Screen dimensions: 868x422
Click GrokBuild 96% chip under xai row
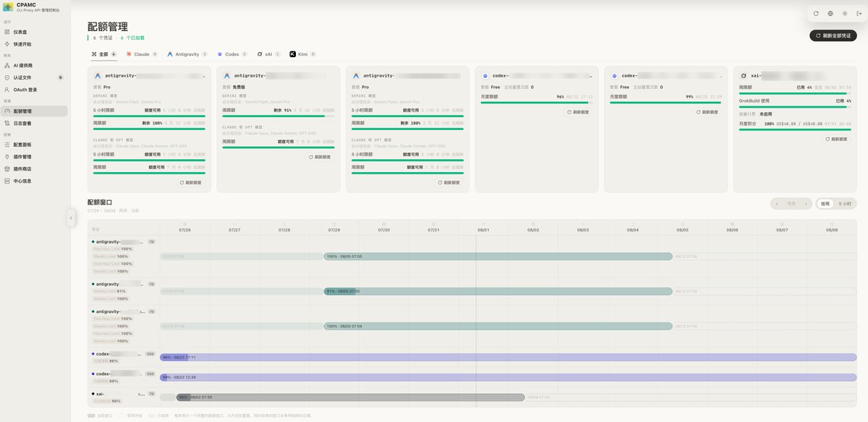[106, 400]
